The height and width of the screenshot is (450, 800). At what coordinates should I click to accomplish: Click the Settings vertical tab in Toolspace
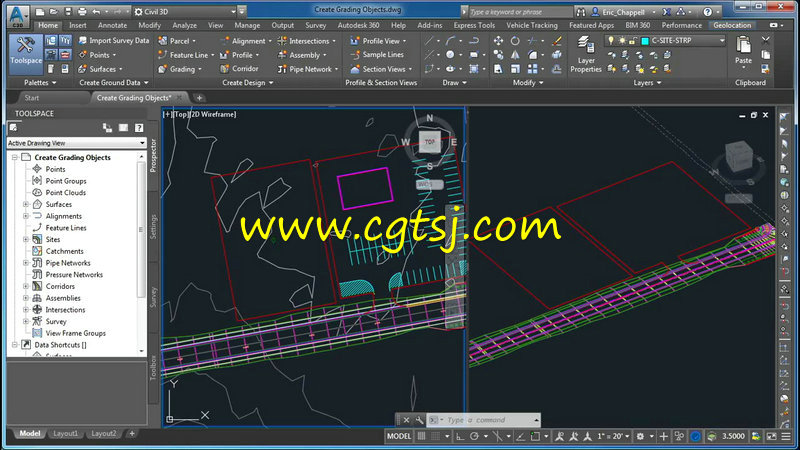[x=153, y=227]
